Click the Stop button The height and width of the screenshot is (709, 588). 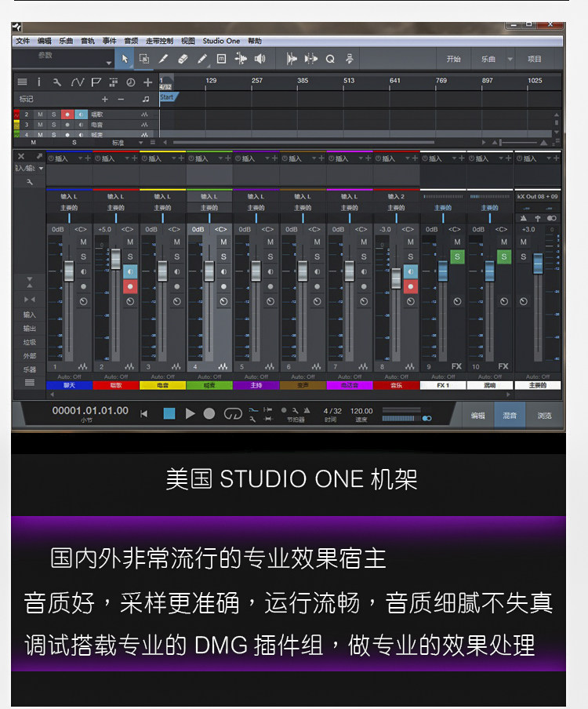click(169, 414)
